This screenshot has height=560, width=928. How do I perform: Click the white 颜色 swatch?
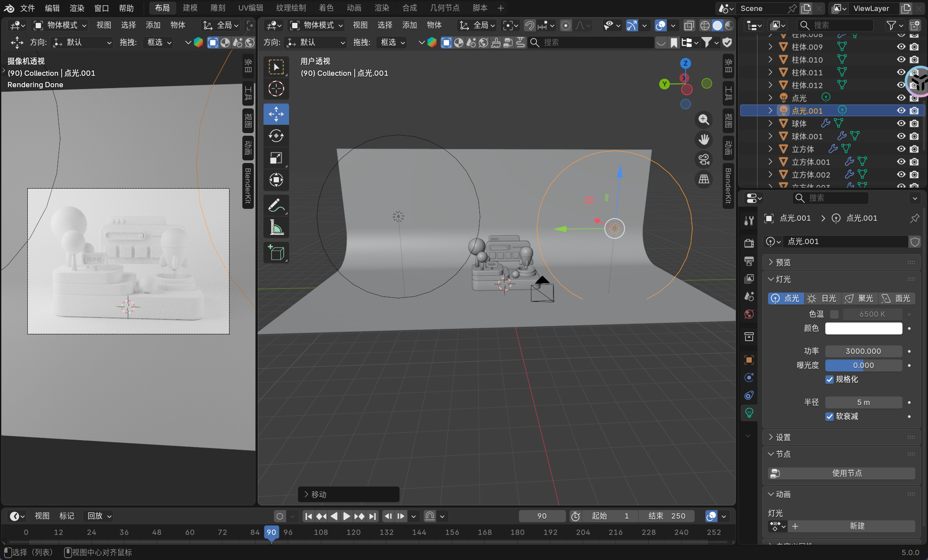coord(863,328)
